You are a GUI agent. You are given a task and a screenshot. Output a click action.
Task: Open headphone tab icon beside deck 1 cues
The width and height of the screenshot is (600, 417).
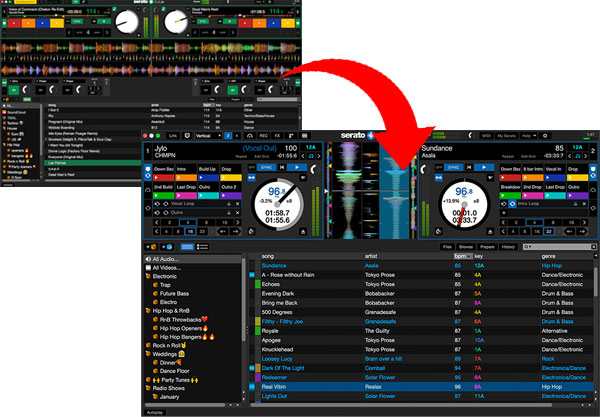148,190
